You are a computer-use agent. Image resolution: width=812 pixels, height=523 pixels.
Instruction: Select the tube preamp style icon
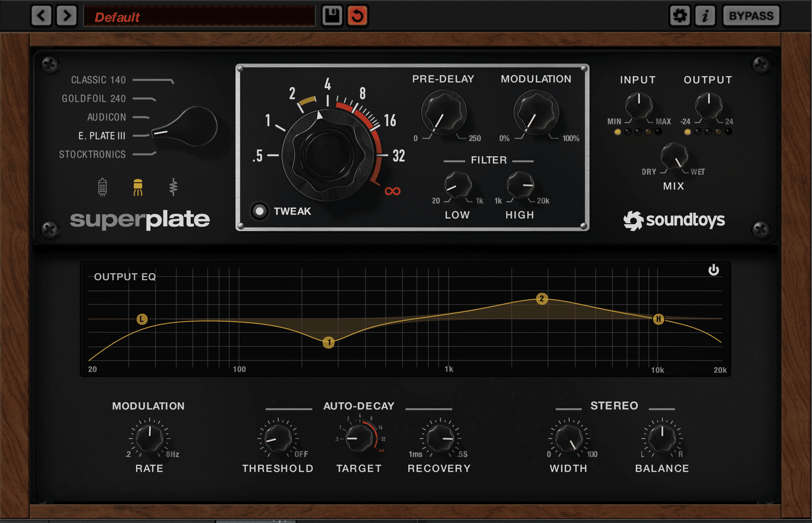pyautogui.click(x=101, y=188)
